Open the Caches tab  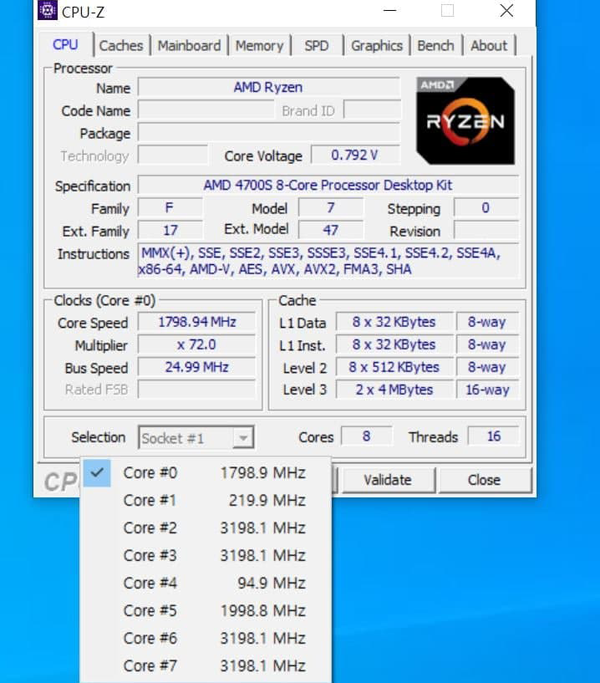click(x=121, y=46)
